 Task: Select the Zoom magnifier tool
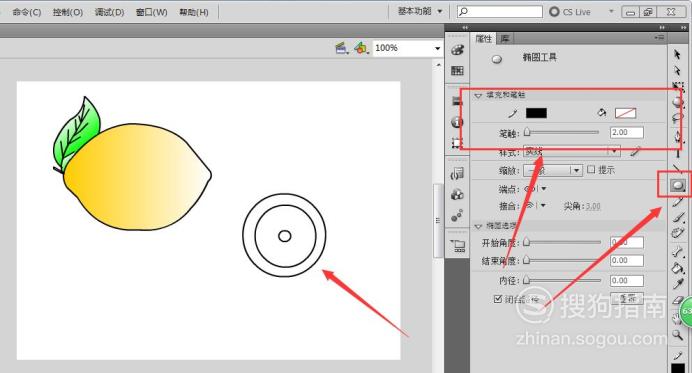[x=677, y=335]
